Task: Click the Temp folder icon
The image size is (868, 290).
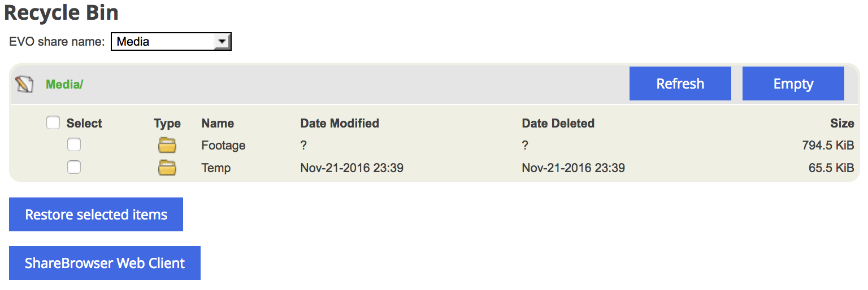Action: point(167,168)
